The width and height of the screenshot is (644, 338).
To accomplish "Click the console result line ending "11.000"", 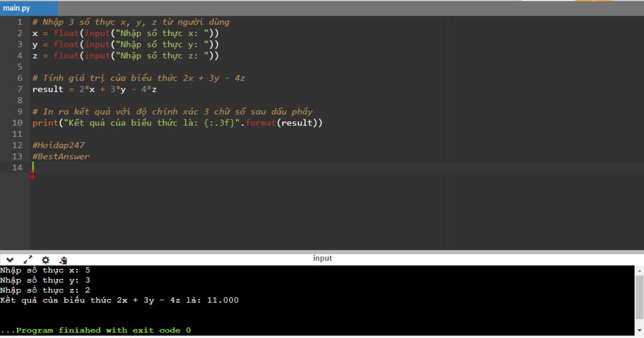I will tap(119, 301).
